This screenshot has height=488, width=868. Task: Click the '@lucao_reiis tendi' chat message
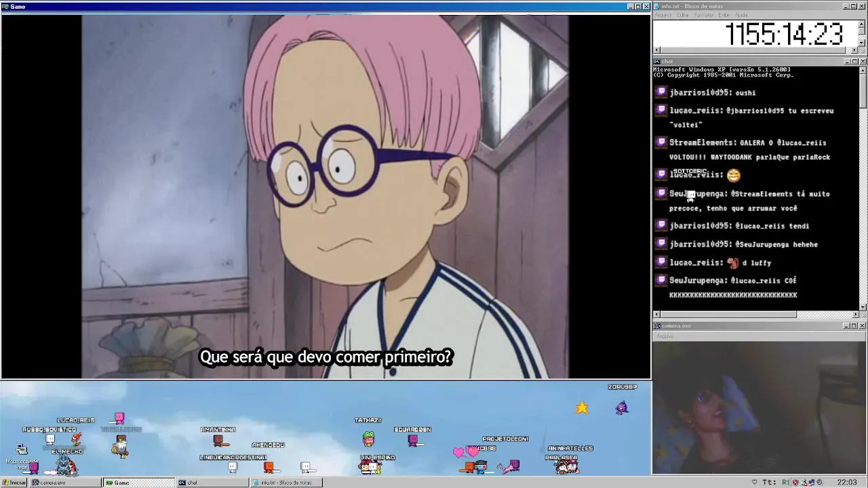772,226
